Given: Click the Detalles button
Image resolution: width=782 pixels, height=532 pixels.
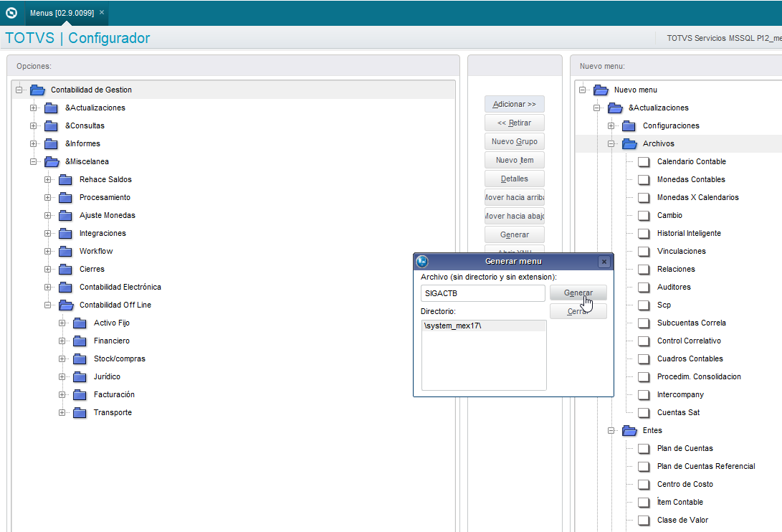Looking at the screenshot, I should (514, 179).
